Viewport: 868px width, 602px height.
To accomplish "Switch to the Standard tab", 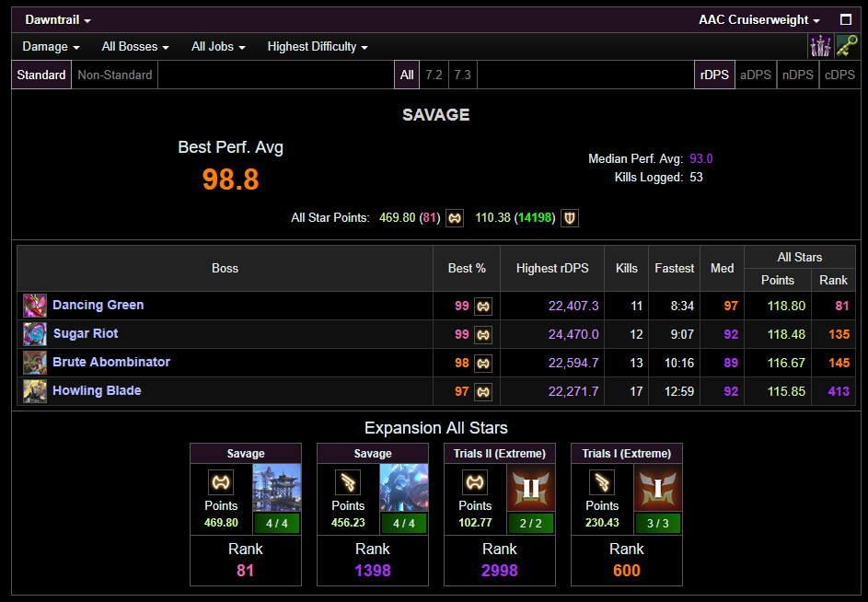I will click(41, 75).
